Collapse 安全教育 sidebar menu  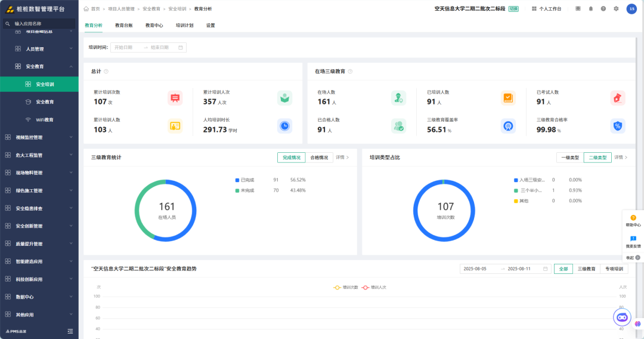point(39,67)
